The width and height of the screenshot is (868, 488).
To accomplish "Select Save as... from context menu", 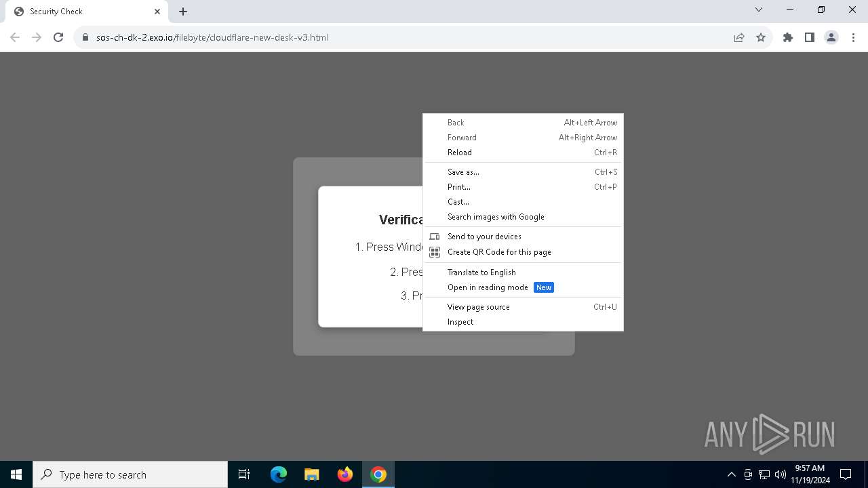I will [523, 172].
